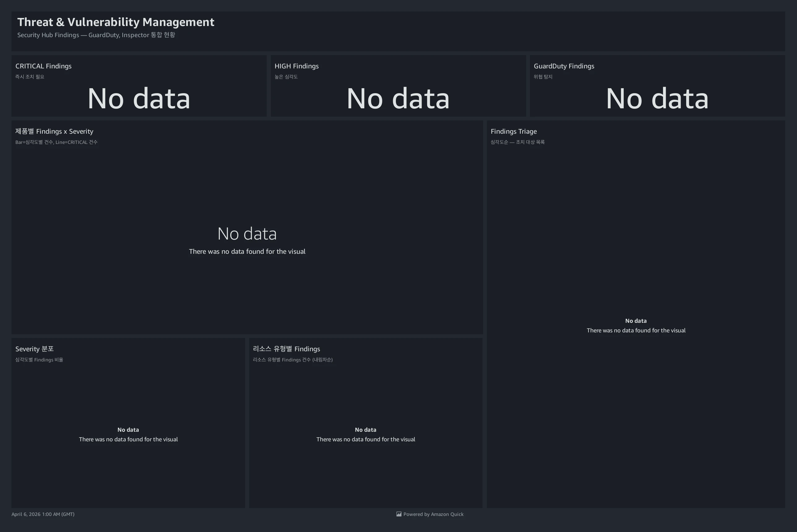This screenshot has width=797, height=532.
Task: Click the April 6, 2026 timestamp in footer
Action: [43, 514]
